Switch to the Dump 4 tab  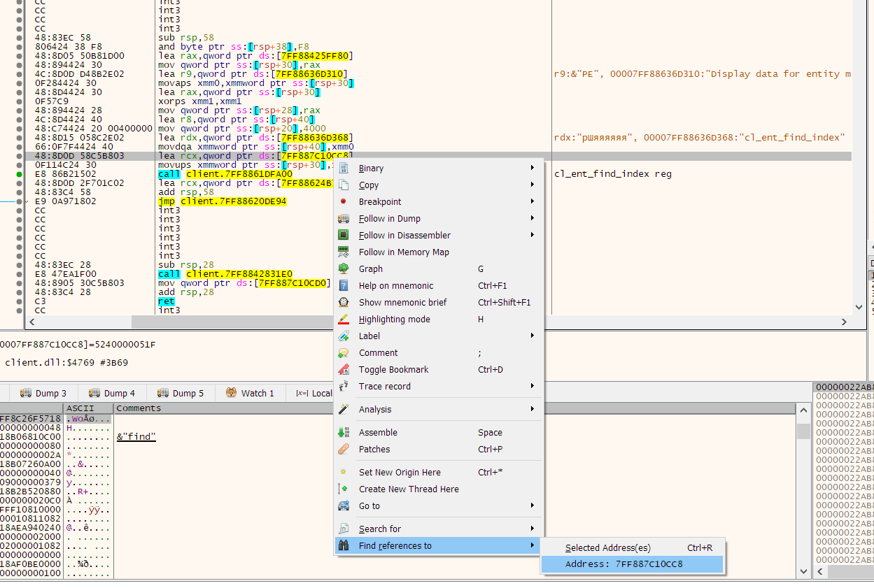tap(111, 393)
